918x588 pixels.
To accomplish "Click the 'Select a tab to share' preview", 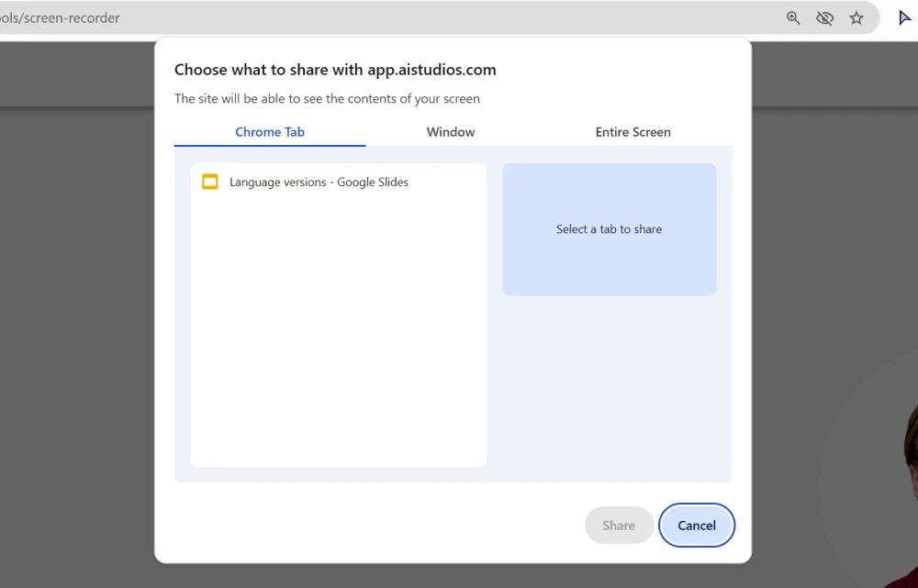I will click(609, 229).
